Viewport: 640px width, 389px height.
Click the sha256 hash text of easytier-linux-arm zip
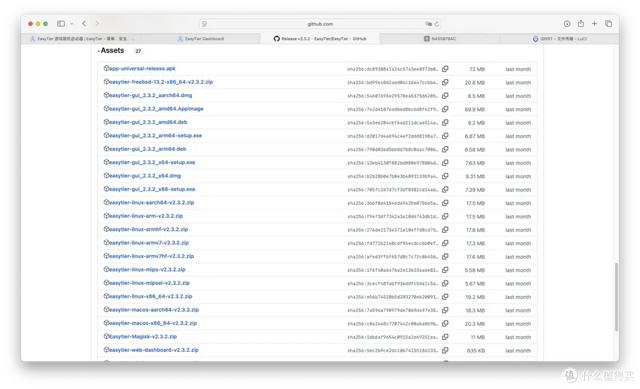pos(393,216)
